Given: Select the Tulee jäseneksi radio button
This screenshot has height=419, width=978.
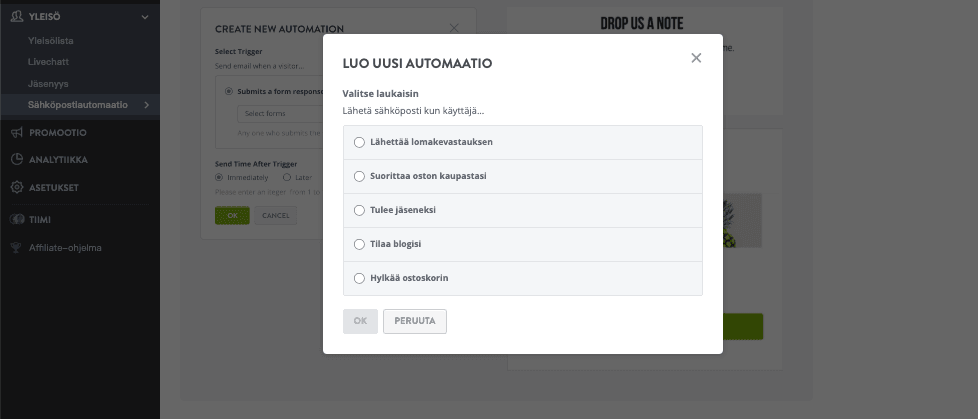Looking at the screenshot, I should pyautogui.click(x=359, y=210).
